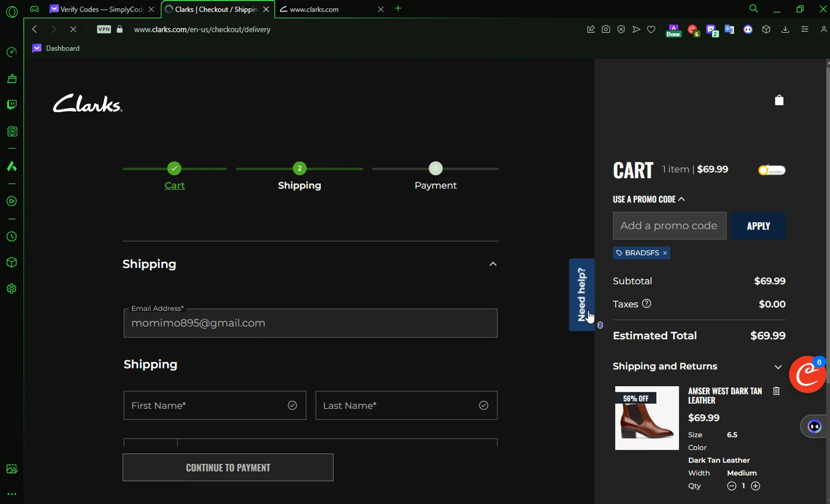
Task: Open the purple Done extension icon
Action: tap(673, 30)
